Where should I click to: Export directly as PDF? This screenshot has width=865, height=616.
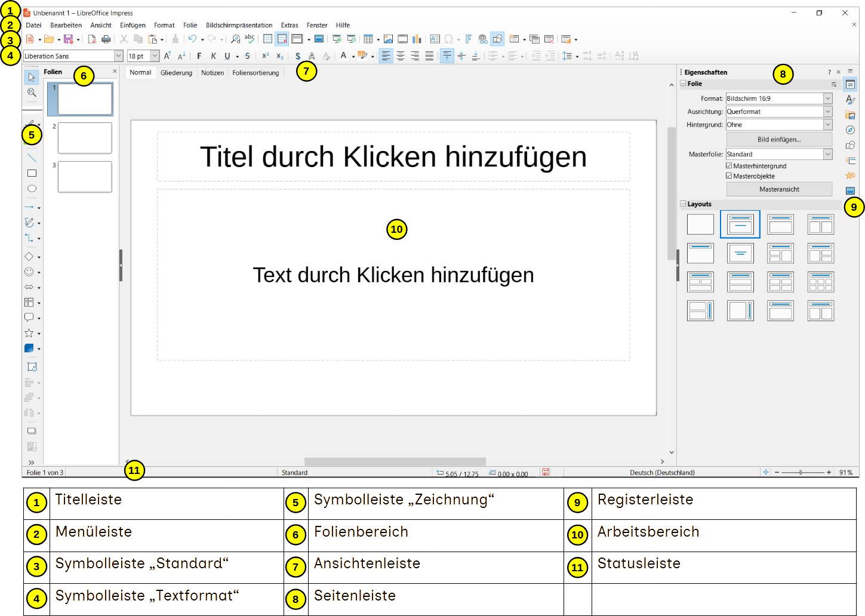click(92, 39)
